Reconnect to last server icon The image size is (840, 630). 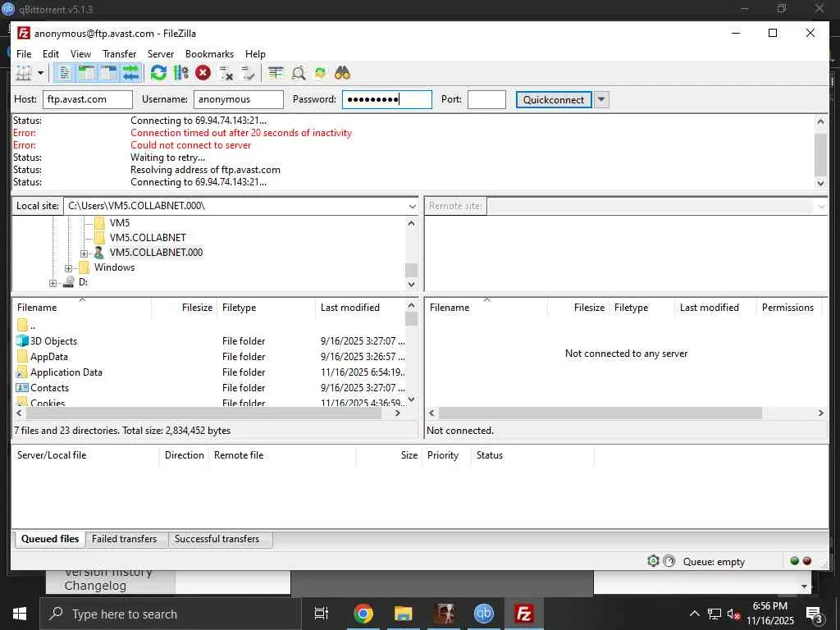(248, 73)
